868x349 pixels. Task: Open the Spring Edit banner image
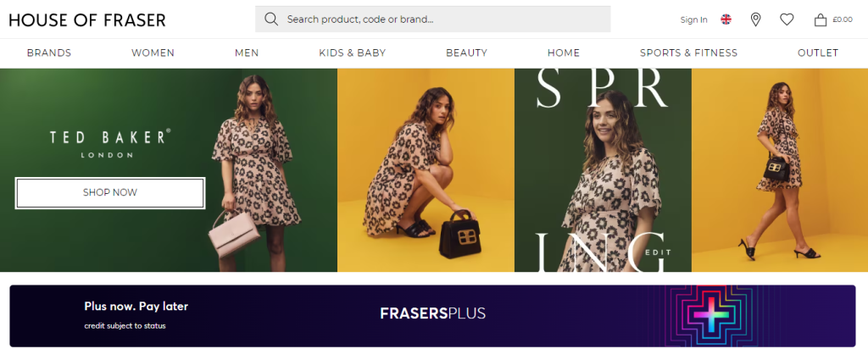point(603,169)
